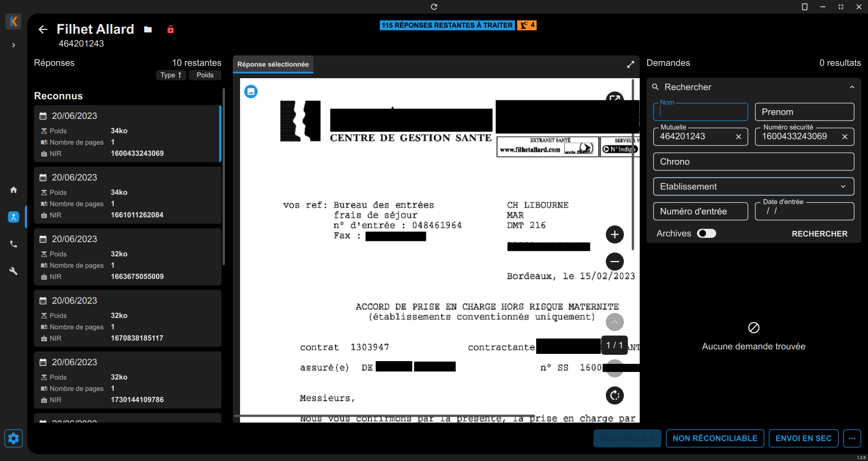Open the Etablissement dropdown
This screenshot has height=461, width=868.
[753, 187]
